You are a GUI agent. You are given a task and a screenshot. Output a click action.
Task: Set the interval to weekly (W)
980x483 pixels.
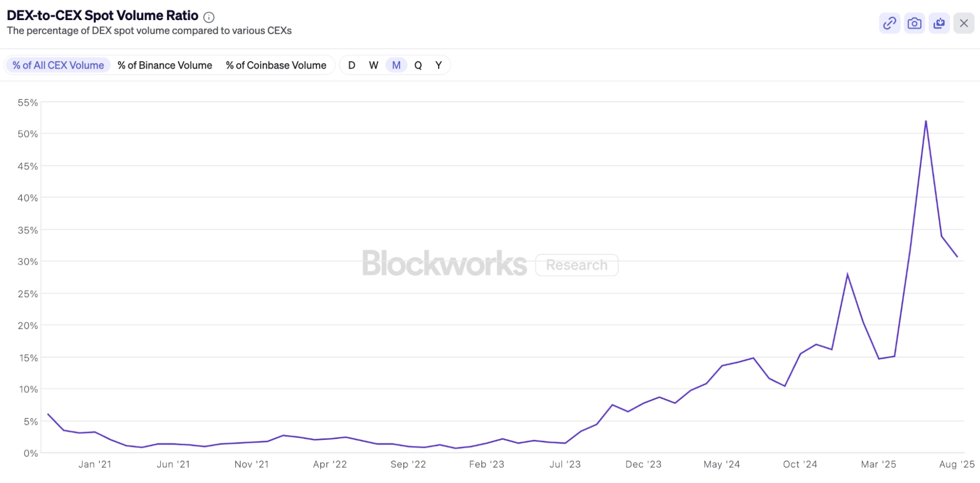[374, 65]
